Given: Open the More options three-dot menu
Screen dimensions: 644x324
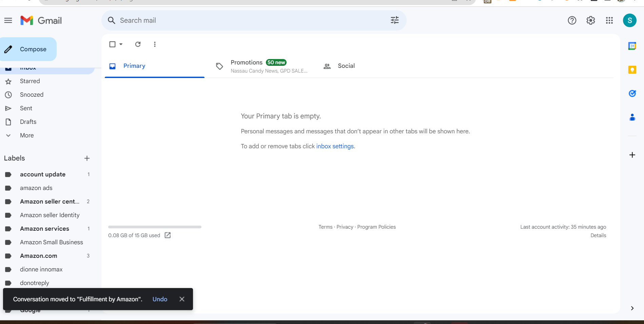Looking at the screenshot, I should coord(155,44).
